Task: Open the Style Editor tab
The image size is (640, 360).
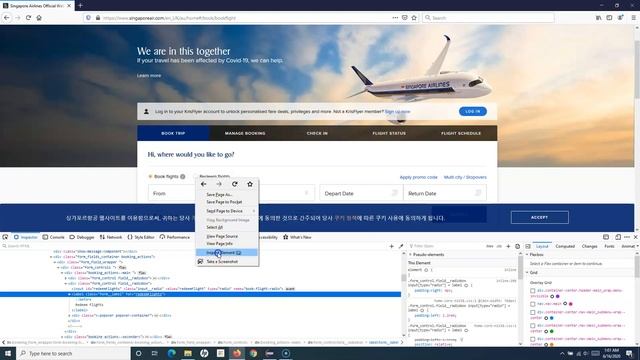Action: point(141,237)
